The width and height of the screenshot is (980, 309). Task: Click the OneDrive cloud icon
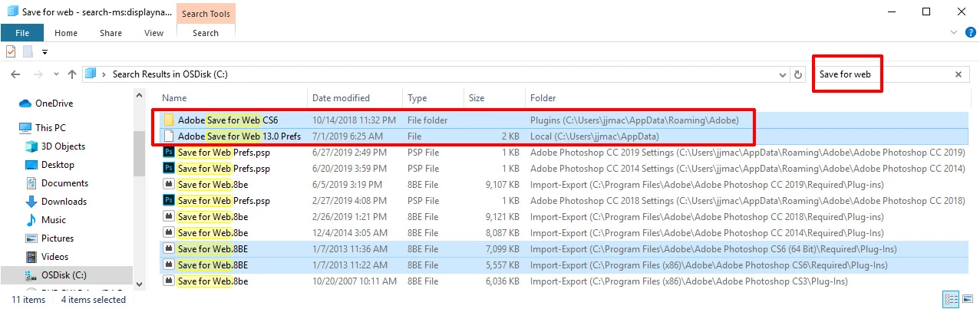tap(25, 104)
